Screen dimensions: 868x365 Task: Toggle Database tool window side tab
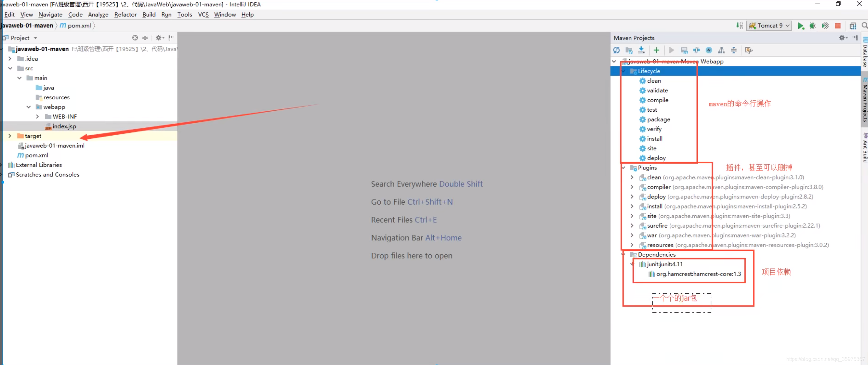(865, 52)
